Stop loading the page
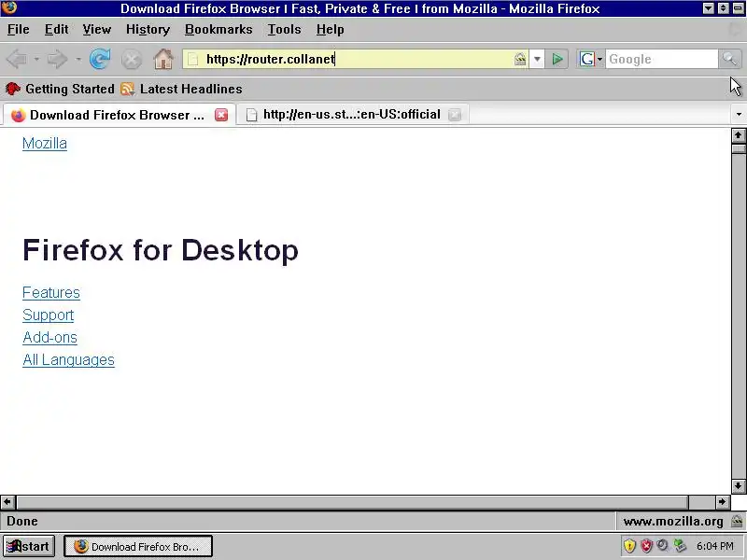 [x=131, y=60]
